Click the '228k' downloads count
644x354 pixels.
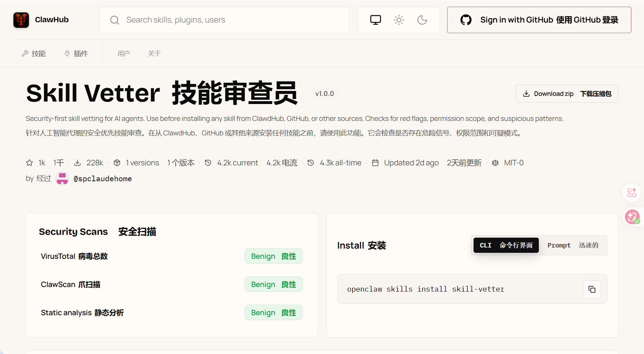point(95,163)
